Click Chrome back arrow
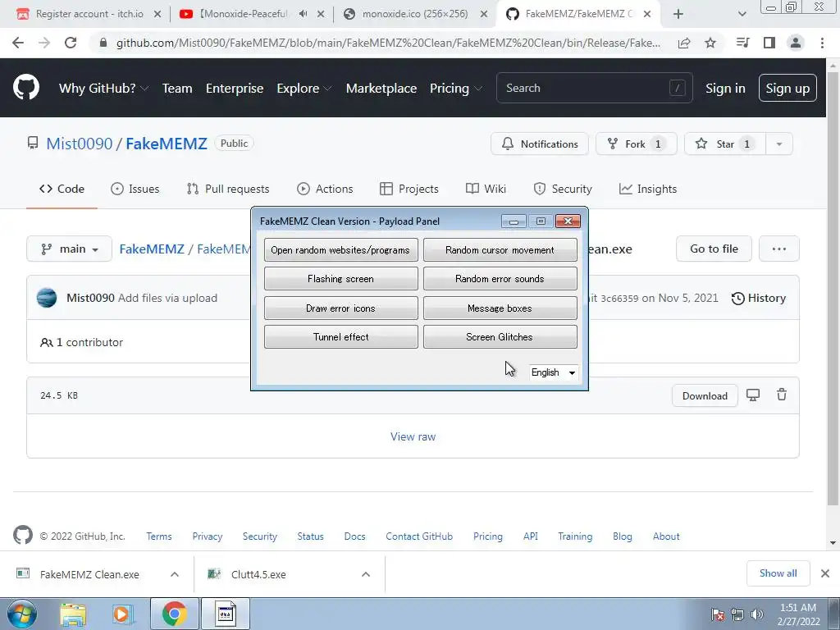This screenshot has width=840, height=630. pos(18,43)
